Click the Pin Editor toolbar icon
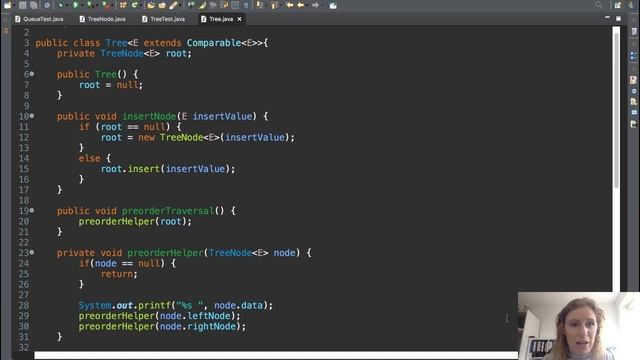 333,5
